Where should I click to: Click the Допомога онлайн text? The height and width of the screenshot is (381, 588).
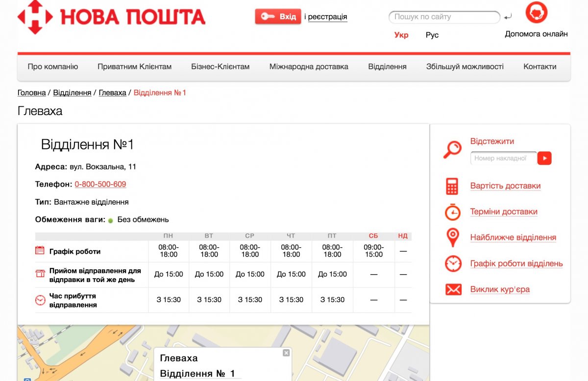point(536,34)
